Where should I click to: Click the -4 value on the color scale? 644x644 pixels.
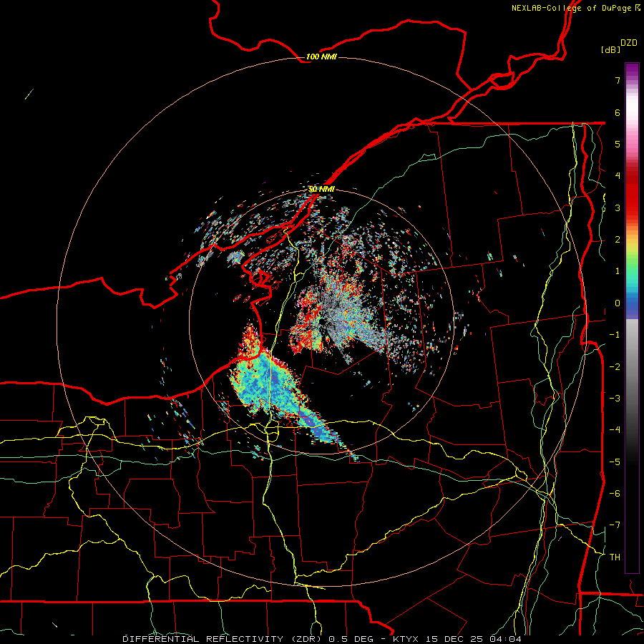tap(615, 430)
